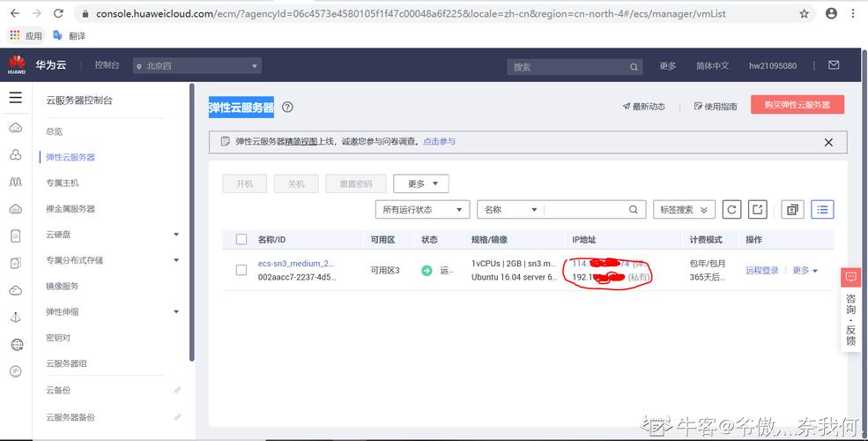Toggle the hamburger service list icon
Viewport: 868px width, 441px height.
pos(16,98)
